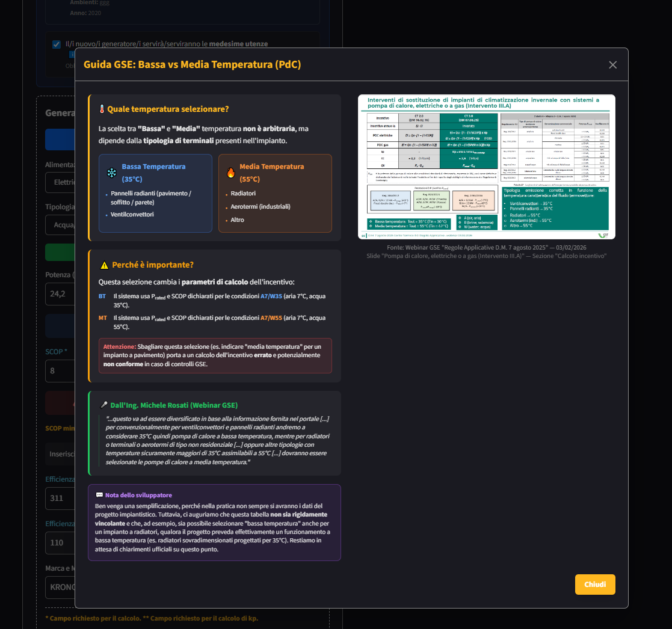Click the Marca e Modello field with KRONO
Image resolution: width=672 pixels, height=629 pixels.
click(60, 587)
